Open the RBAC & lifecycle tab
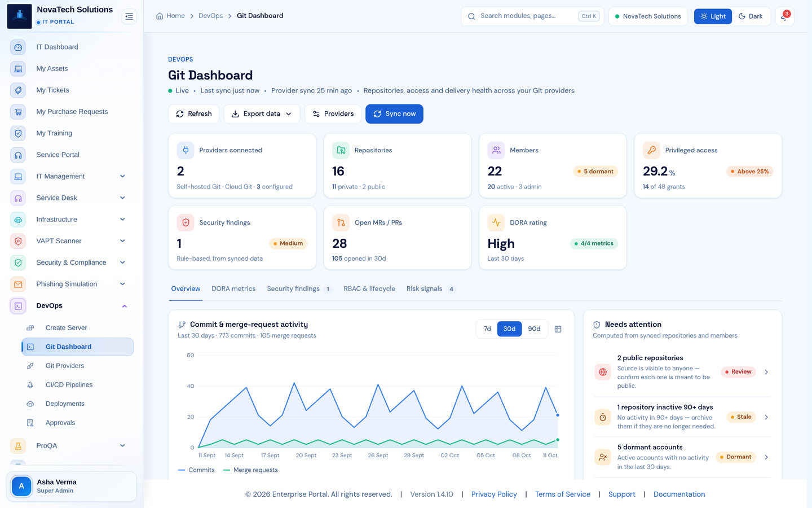Screen dimensions: 812x508 tap(369, 289)
